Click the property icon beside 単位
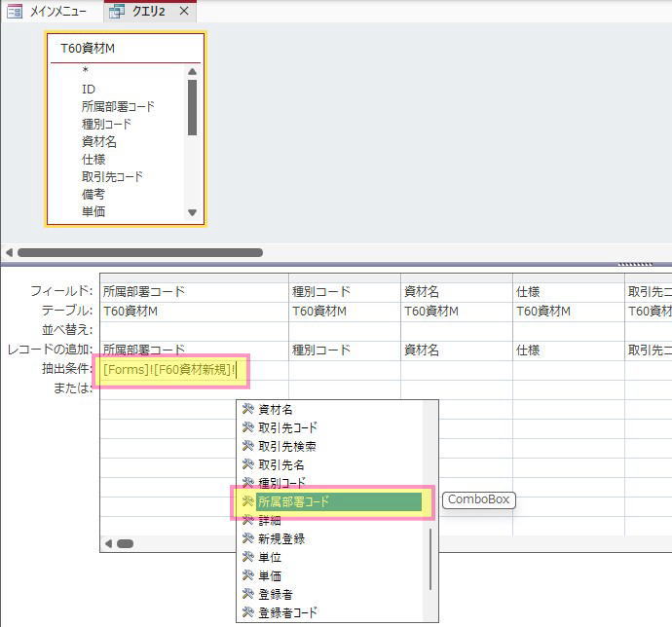 [248, 557]
